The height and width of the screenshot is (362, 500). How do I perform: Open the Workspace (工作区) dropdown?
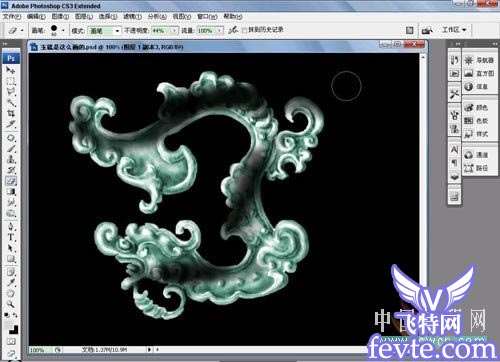click(x=453, y=30)
